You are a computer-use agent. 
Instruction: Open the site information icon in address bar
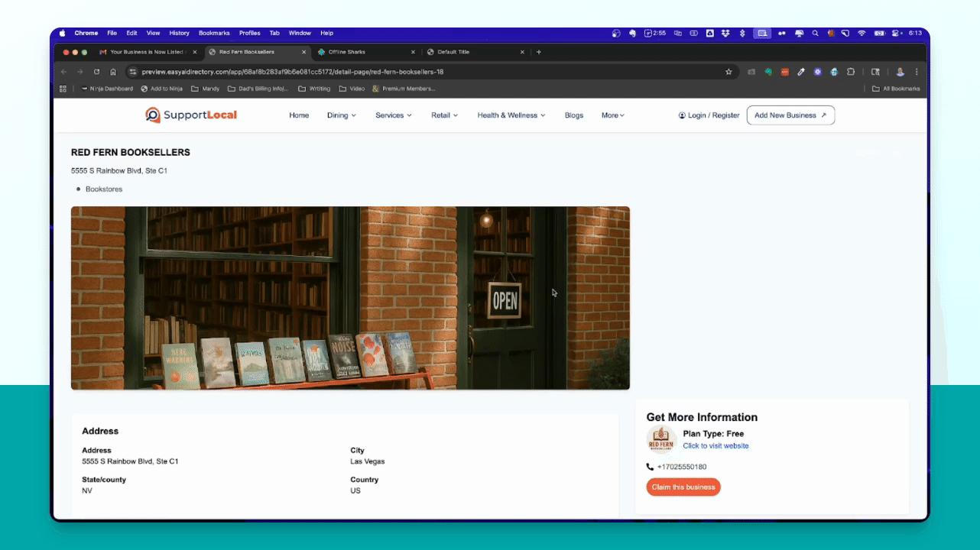132,72
